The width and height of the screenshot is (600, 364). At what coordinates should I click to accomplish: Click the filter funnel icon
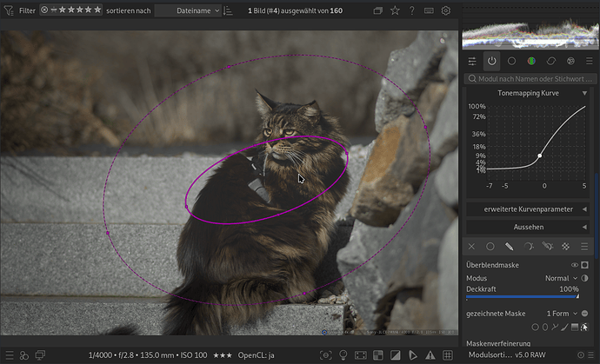coord(8,10)
